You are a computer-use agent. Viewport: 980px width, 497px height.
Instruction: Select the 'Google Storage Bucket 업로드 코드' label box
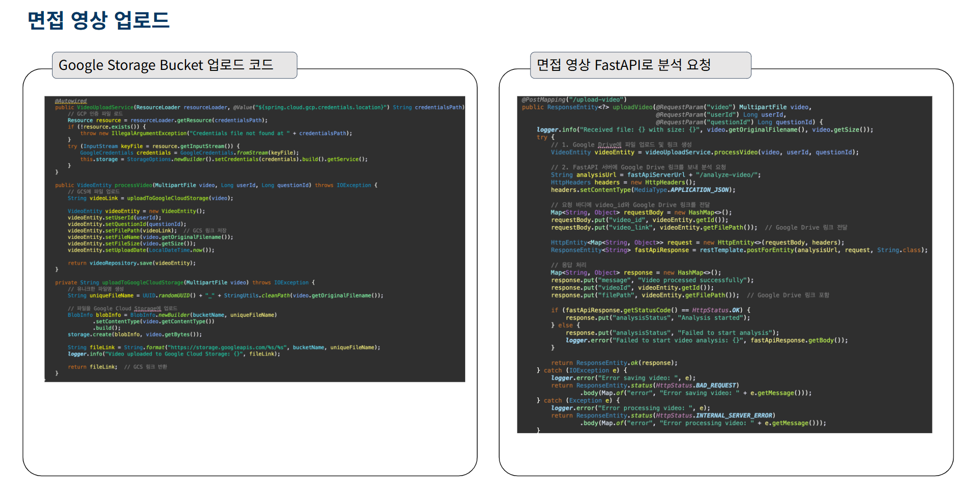tap(174, 65)
